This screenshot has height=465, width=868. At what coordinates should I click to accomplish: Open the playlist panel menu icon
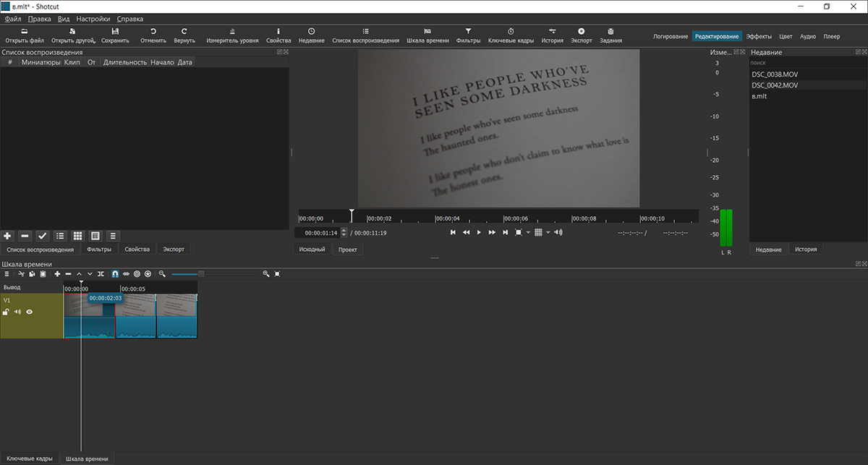click(113, 236)
